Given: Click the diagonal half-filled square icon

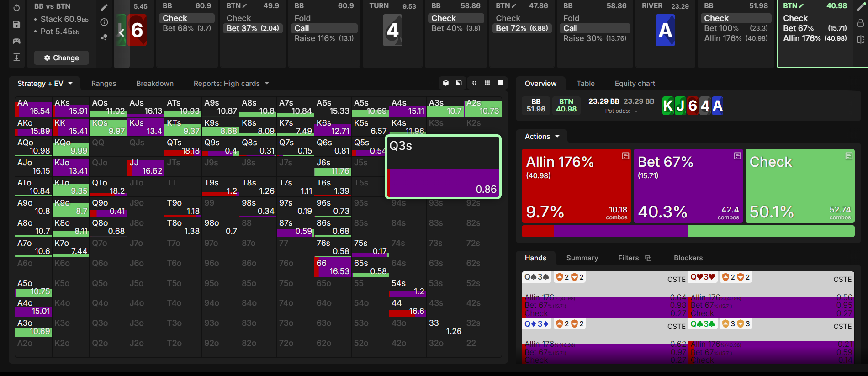Looking at the screenshot, I should pos(459,83).
